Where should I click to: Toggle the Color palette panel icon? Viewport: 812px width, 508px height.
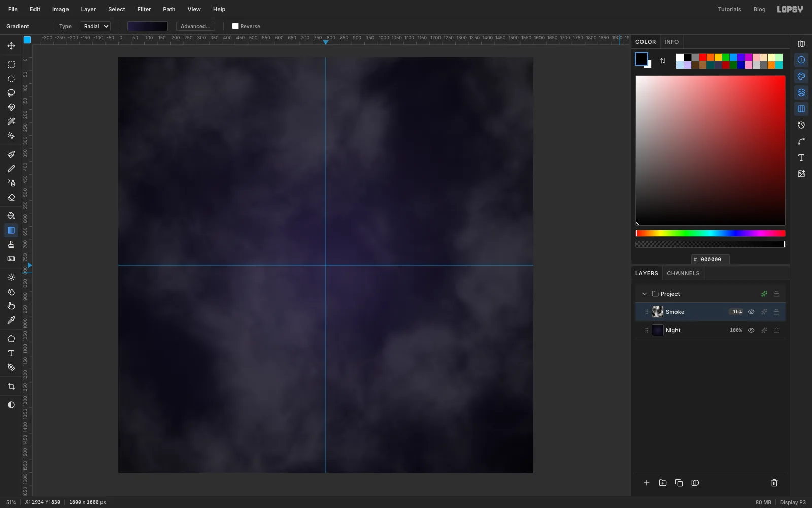[x=801, y=76]
